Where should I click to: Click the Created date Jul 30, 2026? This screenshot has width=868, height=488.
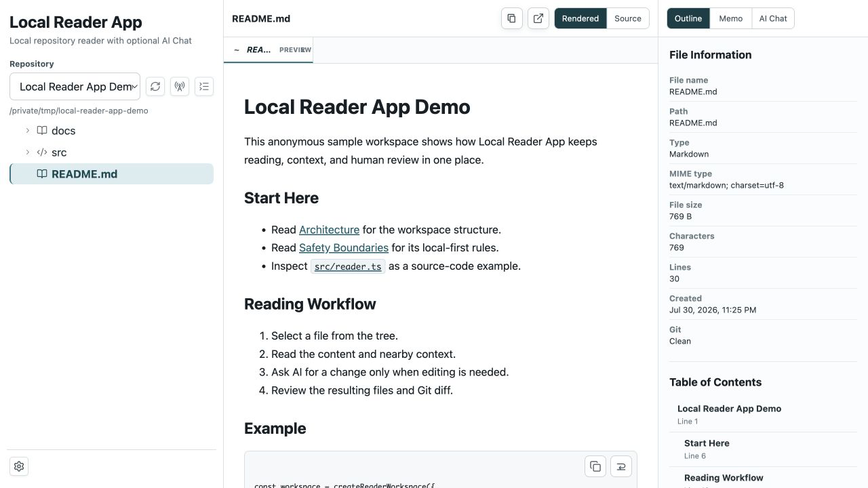(713, 310)
